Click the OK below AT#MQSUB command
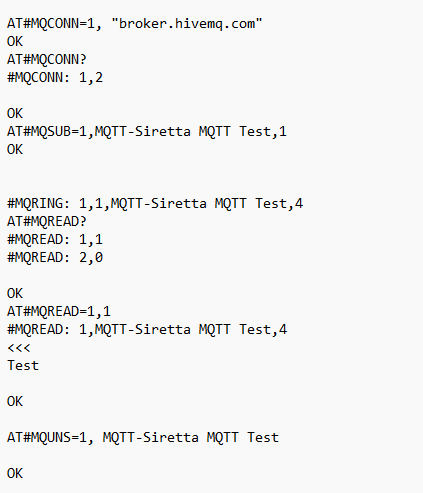Screen dimensions: 423x493 [x=15, y=150]
